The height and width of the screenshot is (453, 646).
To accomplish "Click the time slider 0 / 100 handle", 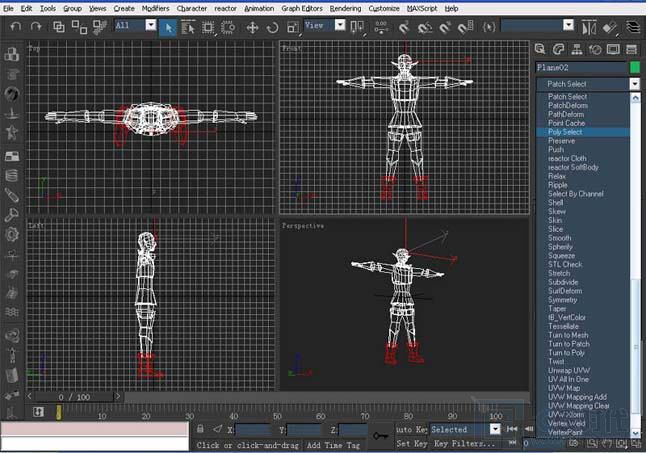I will click(x=74, y=397).
